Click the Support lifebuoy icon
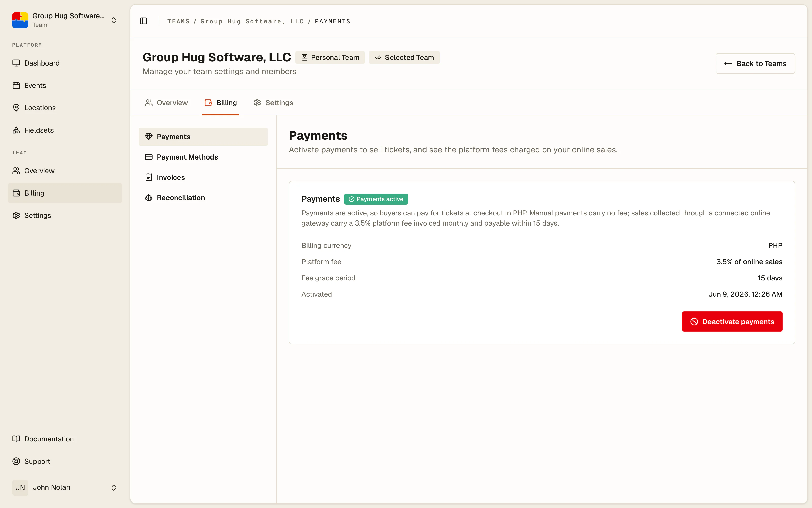 (16, 461)
